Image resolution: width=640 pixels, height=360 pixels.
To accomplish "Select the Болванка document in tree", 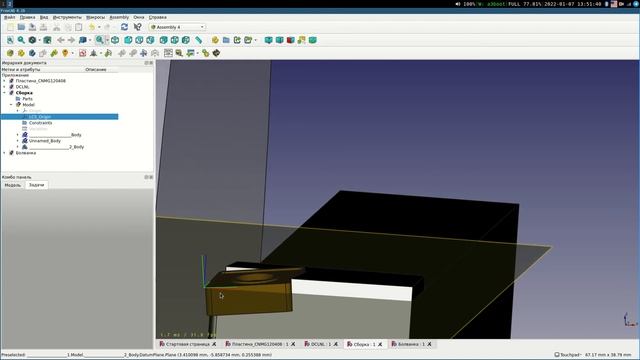I will click(25, 153).
